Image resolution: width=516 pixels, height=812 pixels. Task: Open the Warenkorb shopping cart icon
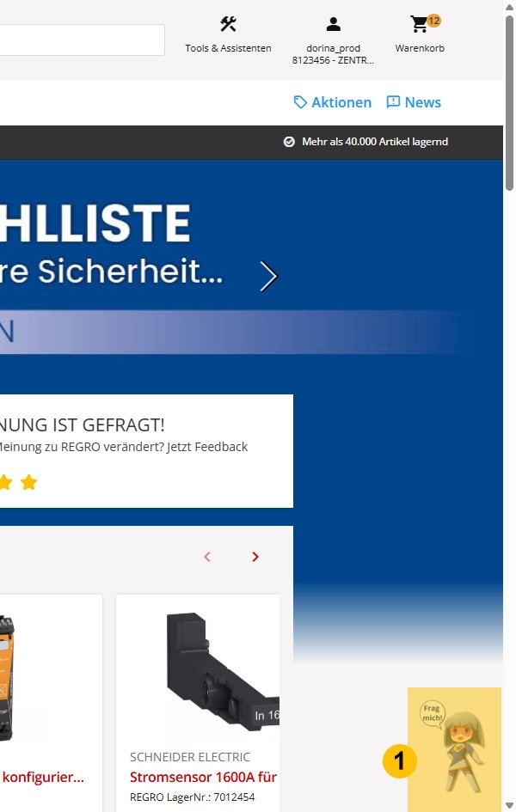[x=419, y=24]
